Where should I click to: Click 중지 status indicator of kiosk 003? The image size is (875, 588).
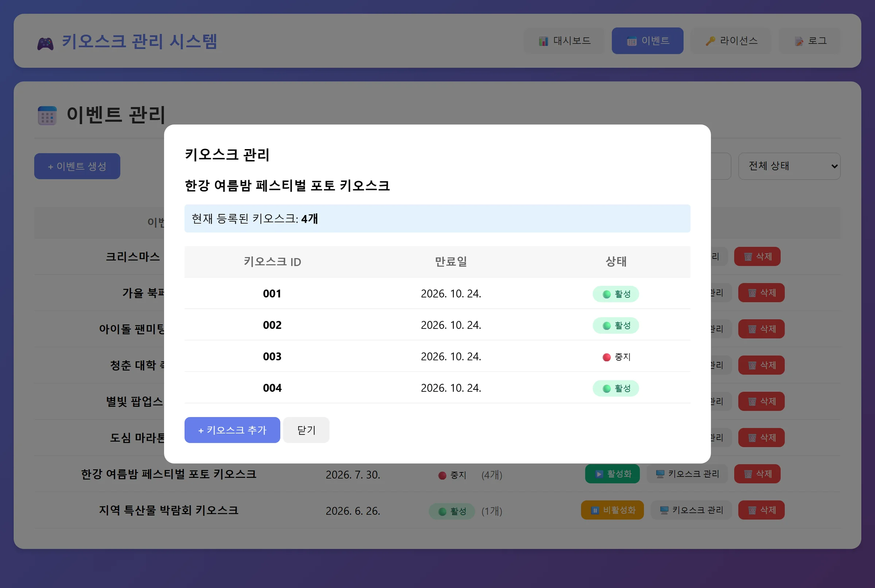tap(616, 357)
